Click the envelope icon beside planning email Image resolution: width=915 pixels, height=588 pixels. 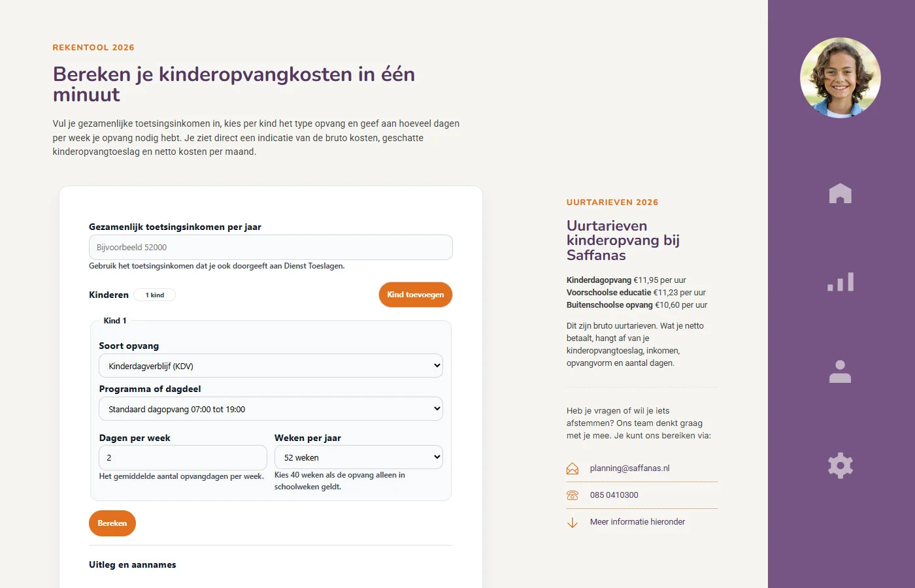click(x=573, y=468)
